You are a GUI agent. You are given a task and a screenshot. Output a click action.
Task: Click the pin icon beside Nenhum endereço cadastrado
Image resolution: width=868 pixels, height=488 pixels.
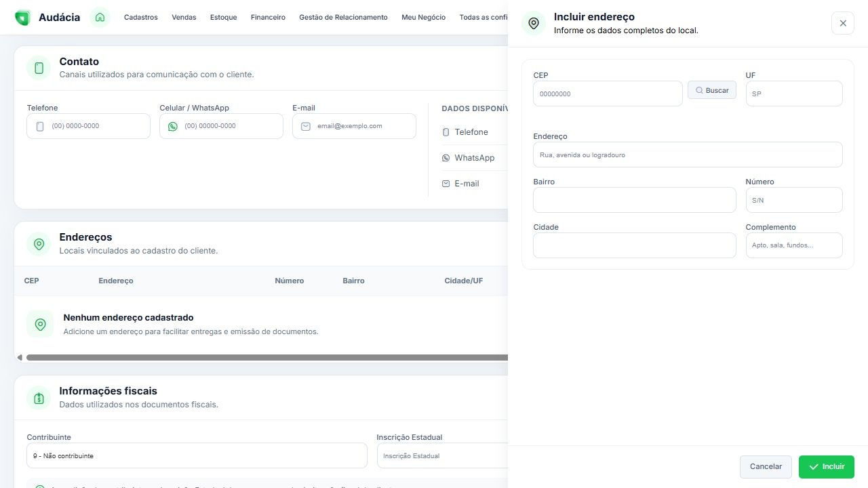(40, 324)
